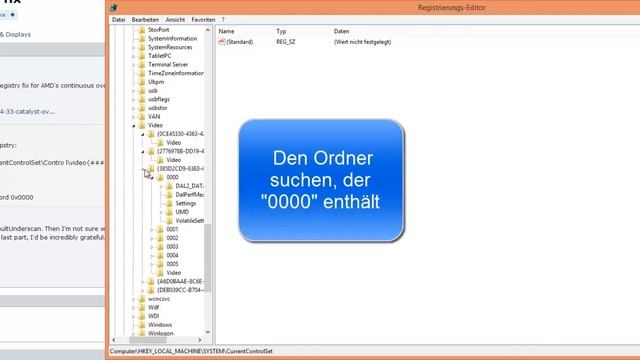Click the SystemResources folder icon
The width and height of the screenshot is (640, 360).
[142, 47]
